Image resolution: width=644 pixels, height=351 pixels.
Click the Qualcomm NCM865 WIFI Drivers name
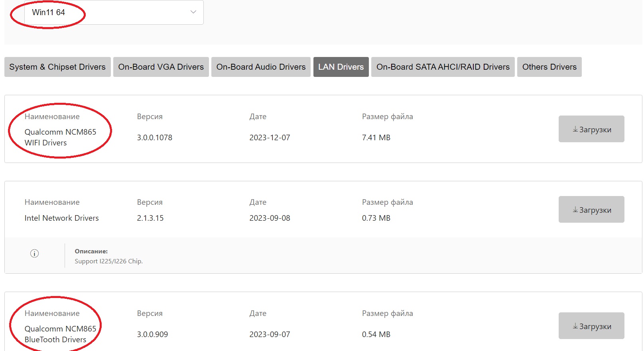tap(60, 137)
